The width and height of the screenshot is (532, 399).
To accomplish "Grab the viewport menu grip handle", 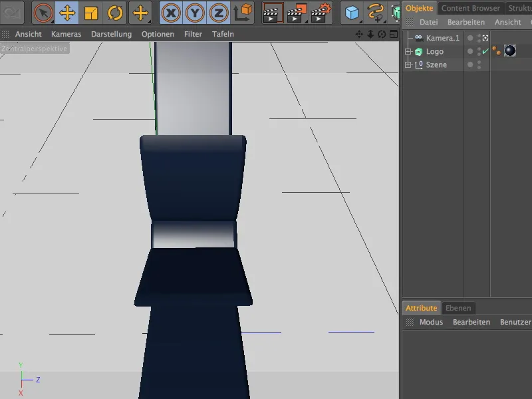I will click(5, 35).
